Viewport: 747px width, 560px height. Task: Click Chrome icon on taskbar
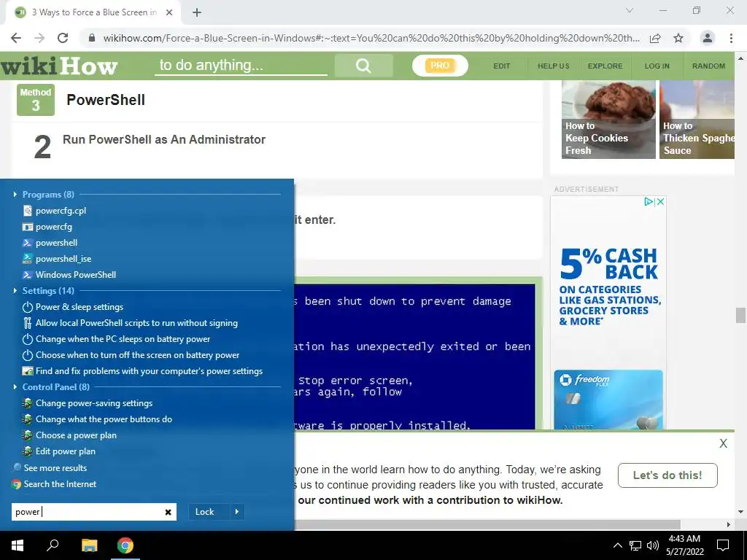click(x=125, y=545)
